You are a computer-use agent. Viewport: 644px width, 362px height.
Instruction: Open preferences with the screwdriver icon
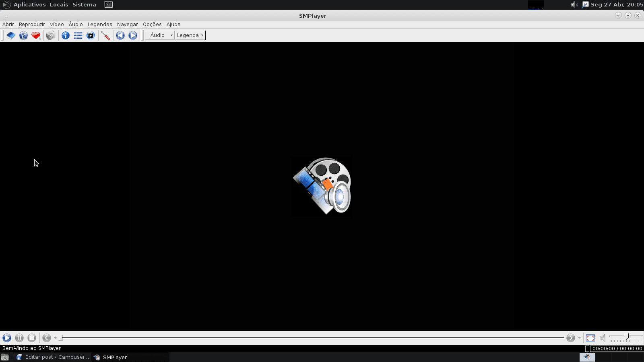pyautogui.click(x=105, y=35)
